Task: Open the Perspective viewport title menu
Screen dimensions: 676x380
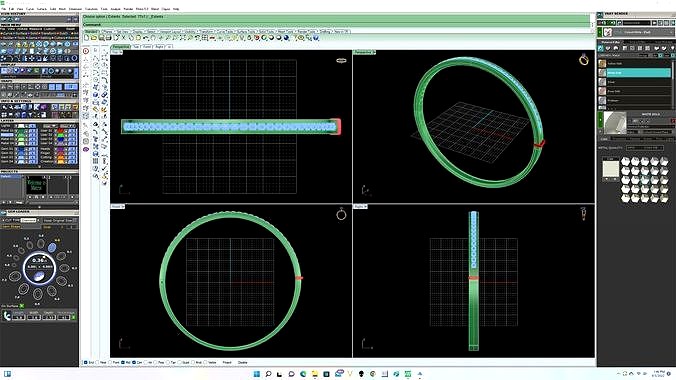Action: pos(365,52)
